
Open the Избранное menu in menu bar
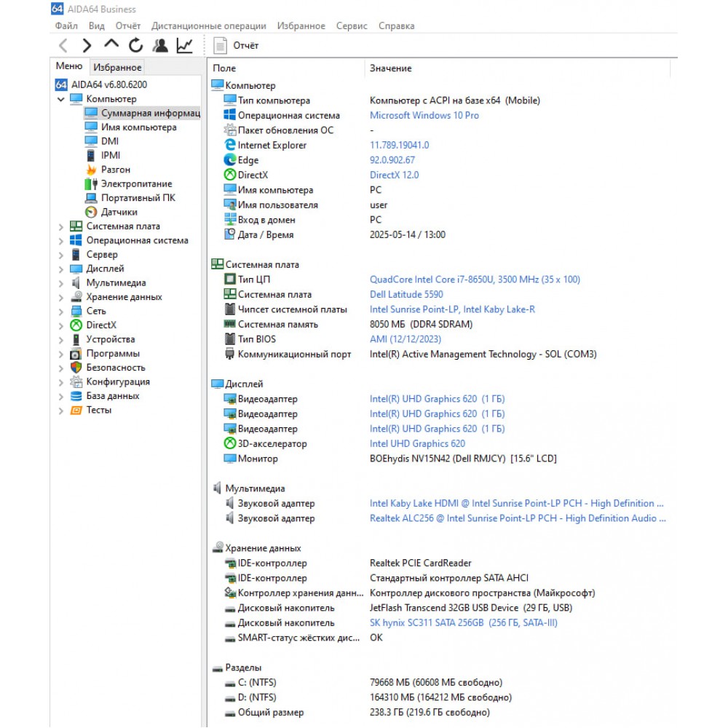pos(301,26)
